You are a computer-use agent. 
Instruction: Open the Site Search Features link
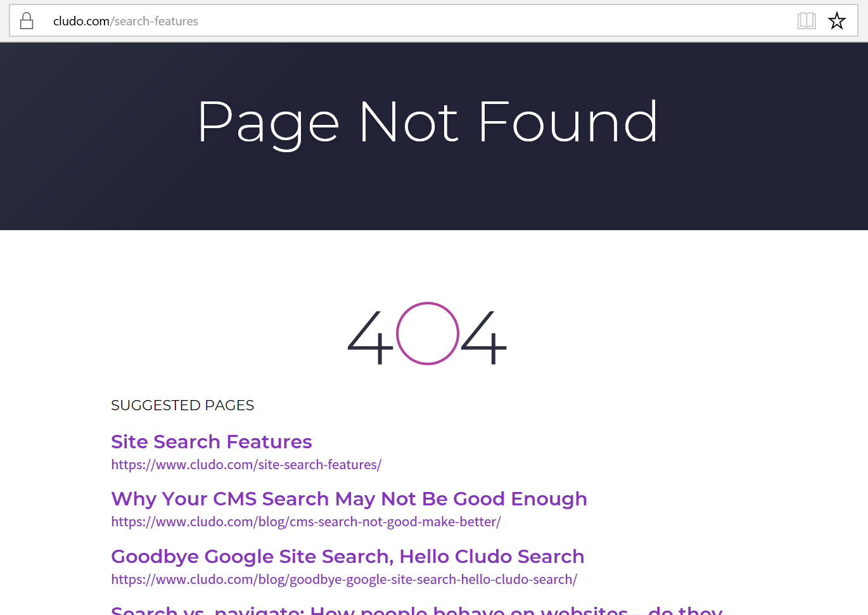coord(211,441)
